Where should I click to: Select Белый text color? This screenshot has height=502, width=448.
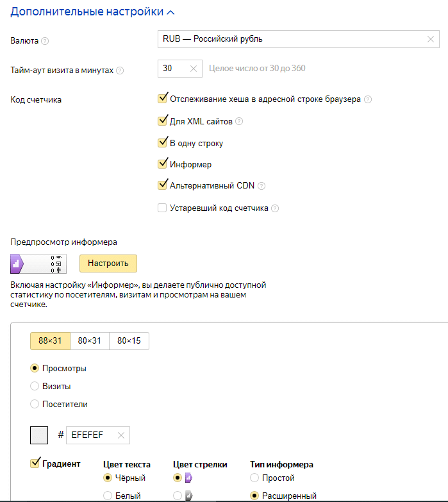coord(108,496)
